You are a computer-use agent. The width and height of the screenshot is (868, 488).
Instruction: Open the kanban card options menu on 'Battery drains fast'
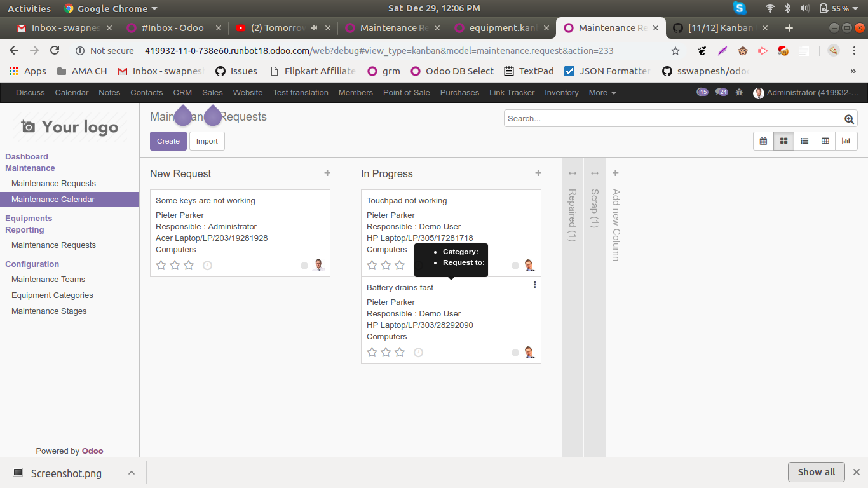point(534,285)
